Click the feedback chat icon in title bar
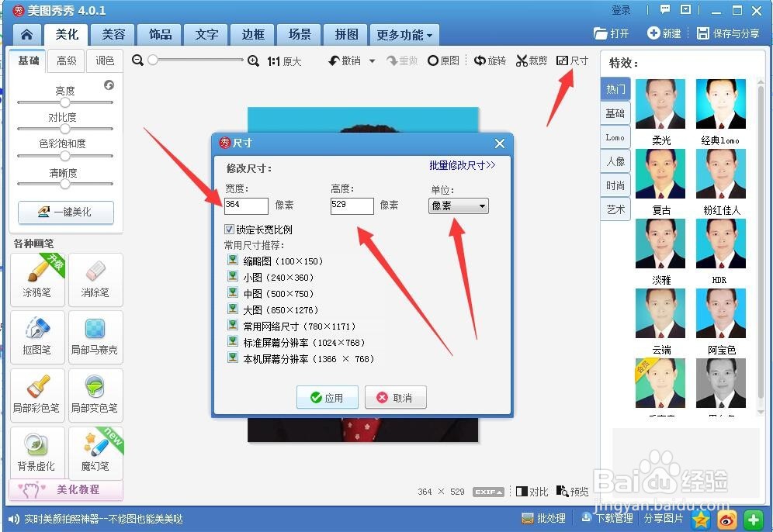Image resolution: width=773 pixels, height=532 pixels. point(665,9)
